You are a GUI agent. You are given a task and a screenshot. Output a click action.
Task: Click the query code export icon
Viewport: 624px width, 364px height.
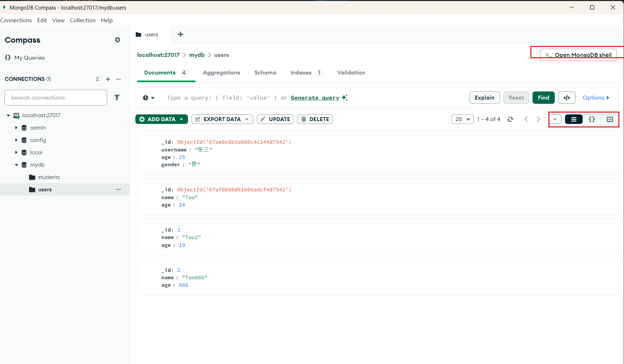click(x=567, y=98)
